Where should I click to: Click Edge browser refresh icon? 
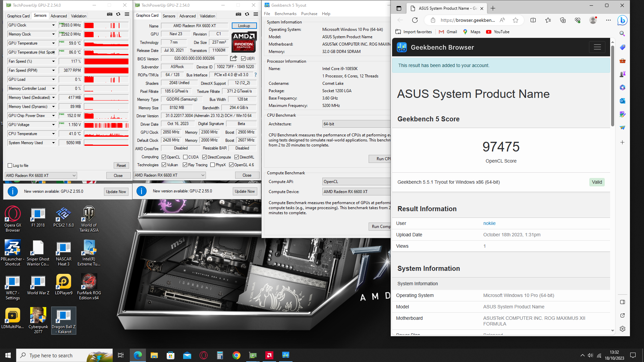click(x=415, y=20)
